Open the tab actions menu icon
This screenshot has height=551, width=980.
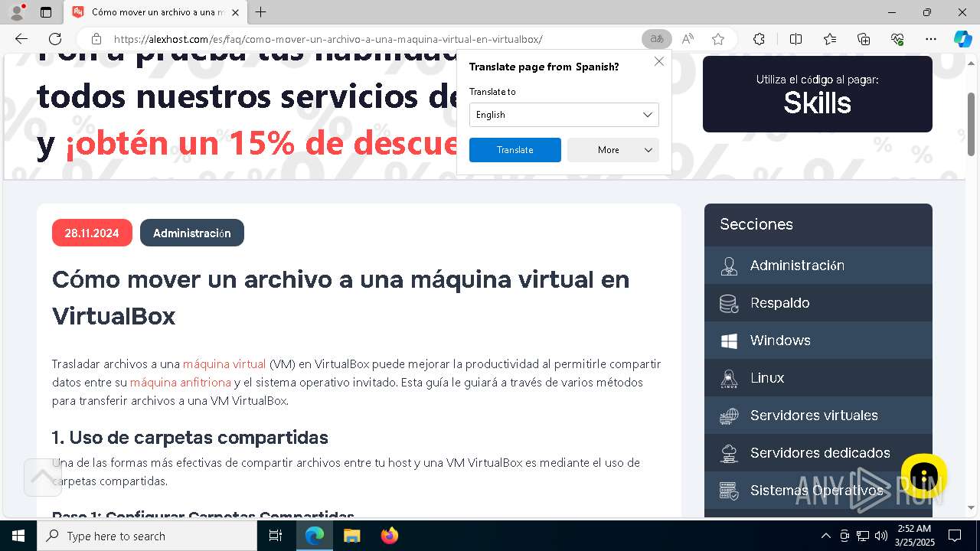[x=46, y=12]
